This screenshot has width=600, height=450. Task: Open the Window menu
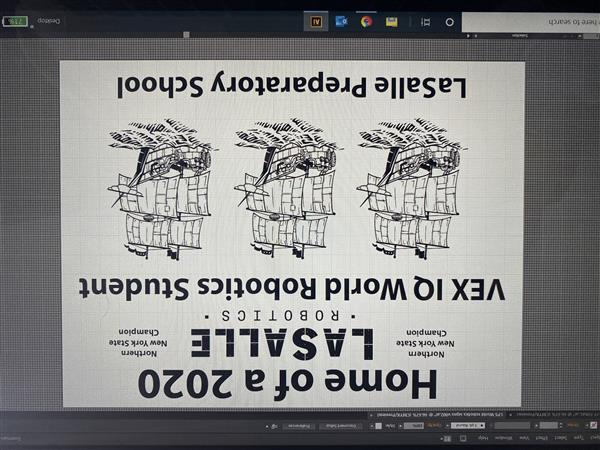tap(504, 438)
